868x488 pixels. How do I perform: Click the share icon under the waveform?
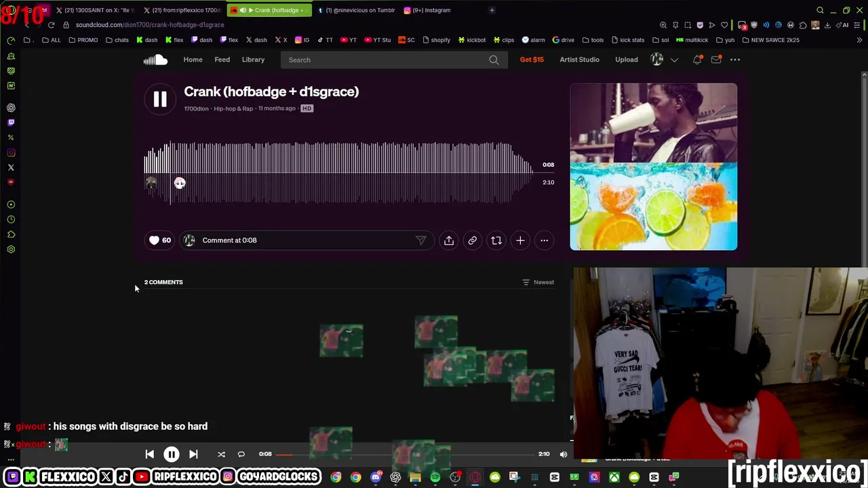449,240
